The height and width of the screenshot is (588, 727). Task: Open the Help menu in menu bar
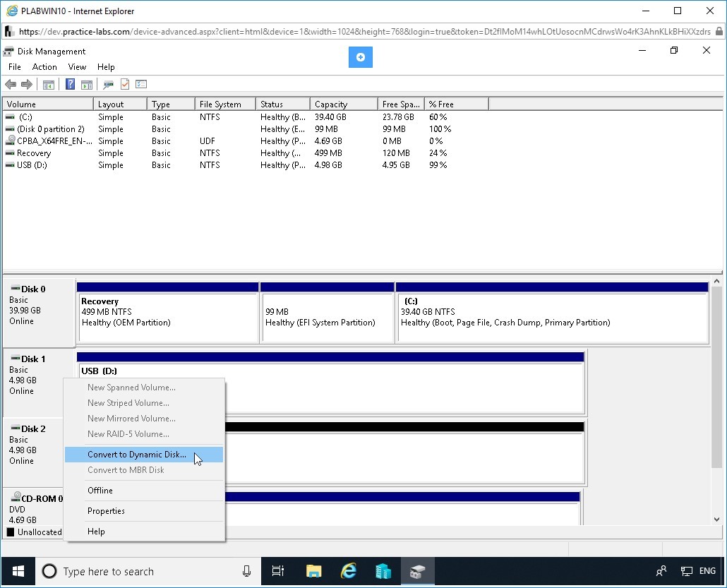[x=106, y=67]
